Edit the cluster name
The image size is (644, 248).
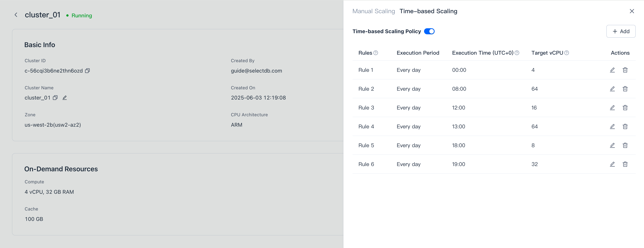pyautogui.click(x=65, y=98)
